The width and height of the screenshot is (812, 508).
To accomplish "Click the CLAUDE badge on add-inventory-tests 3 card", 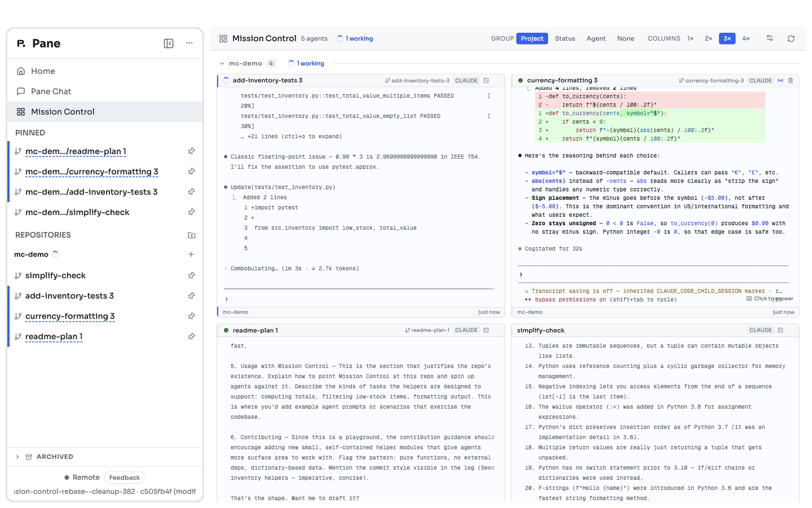I will click(x=466, y=81).
